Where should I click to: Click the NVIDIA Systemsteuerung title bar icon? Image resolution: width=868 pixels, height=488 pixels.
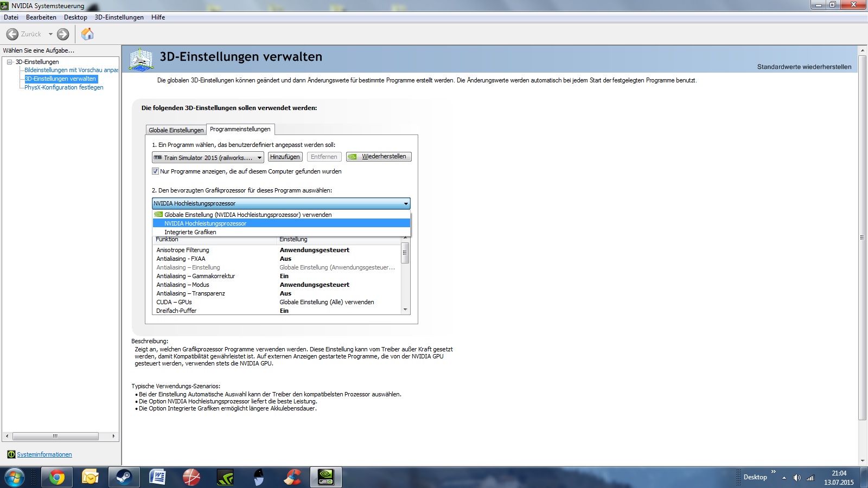(x=5, y=5)
